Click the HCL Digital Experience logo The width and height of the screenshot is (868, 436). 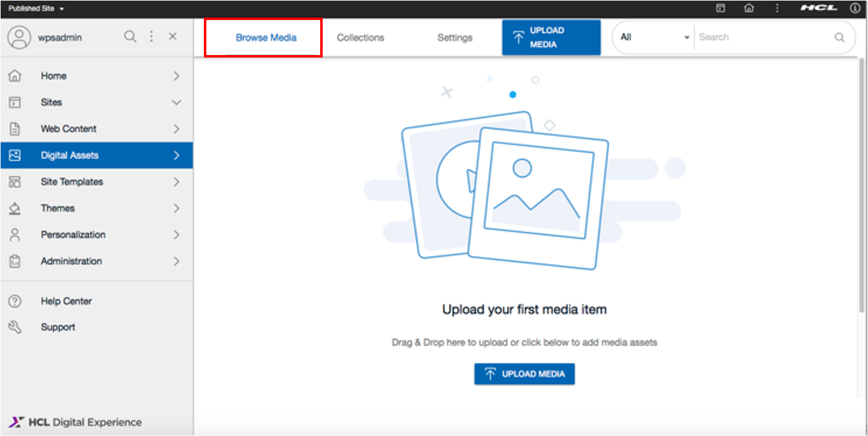coord(76,422)
